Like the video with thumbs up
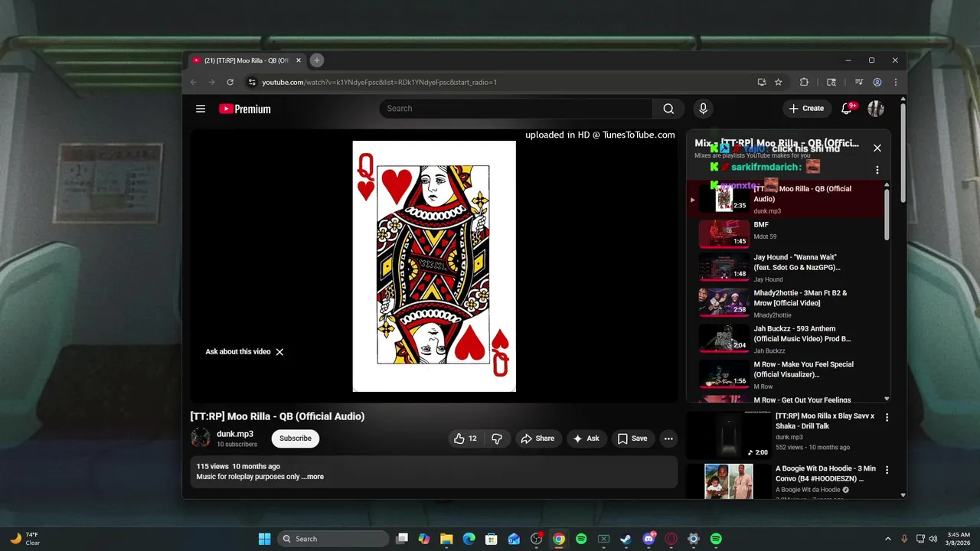This screenshot has width=980, height=551. (466, 439)
